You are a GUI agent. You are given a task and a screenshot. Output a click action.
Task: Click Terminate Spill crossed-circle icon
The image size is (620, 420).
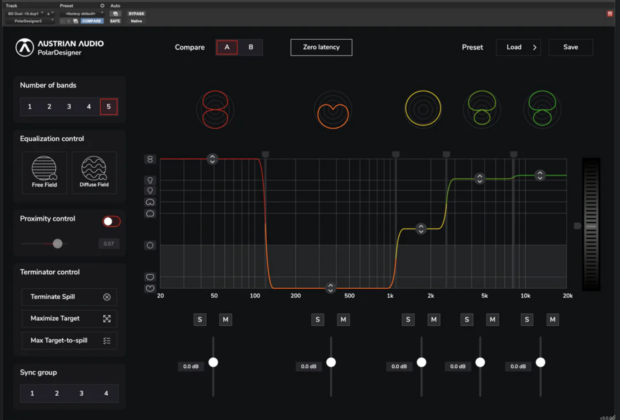107,297
